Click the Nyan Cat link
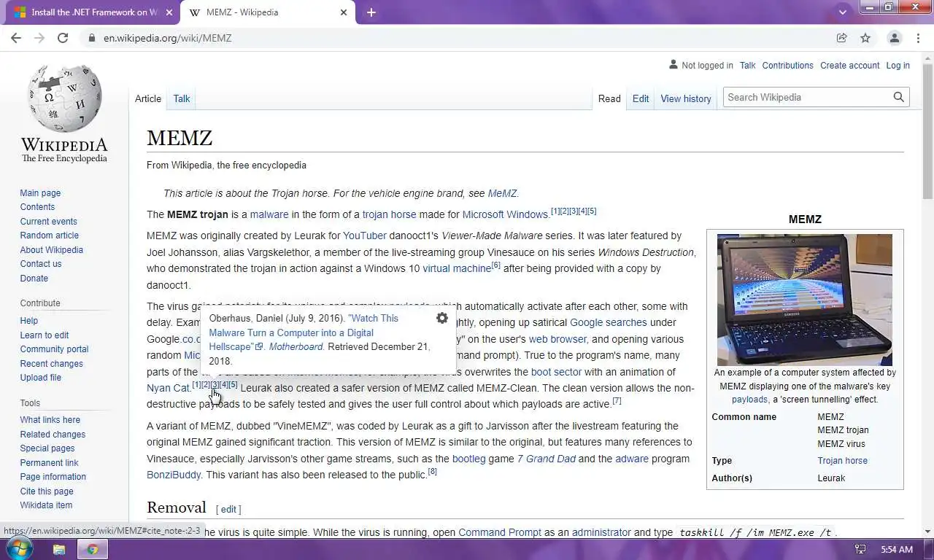The image size is (934, 560). [169, 388]
